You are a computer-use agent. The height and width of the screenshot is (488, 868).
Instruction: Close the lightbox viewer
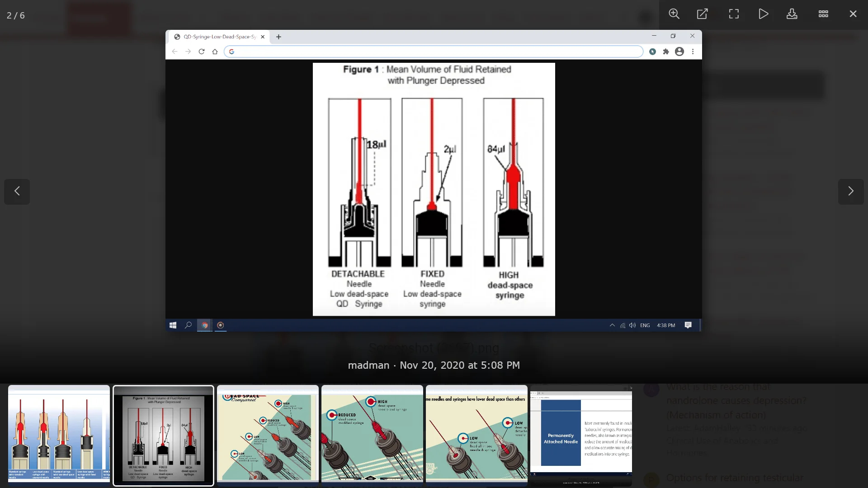(x=853, y=14)
